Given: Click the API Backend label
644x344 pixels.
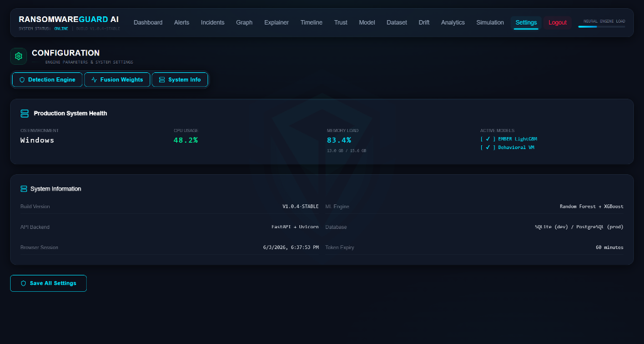Looking at the screenshot, I should (x=35, y=227).
